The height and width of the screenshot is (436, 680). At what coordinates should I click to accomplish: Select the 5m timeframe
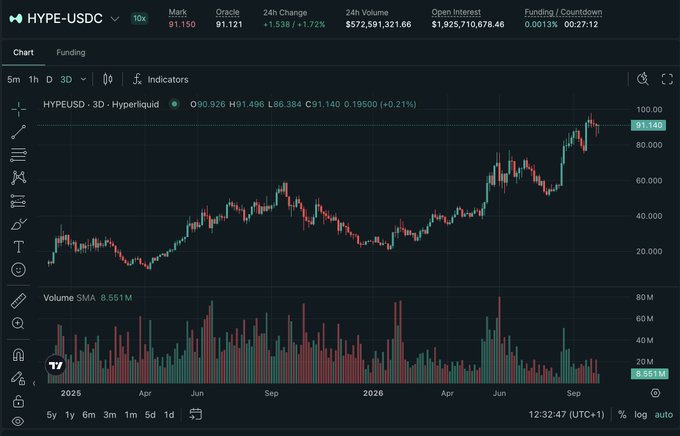point(13,79)
